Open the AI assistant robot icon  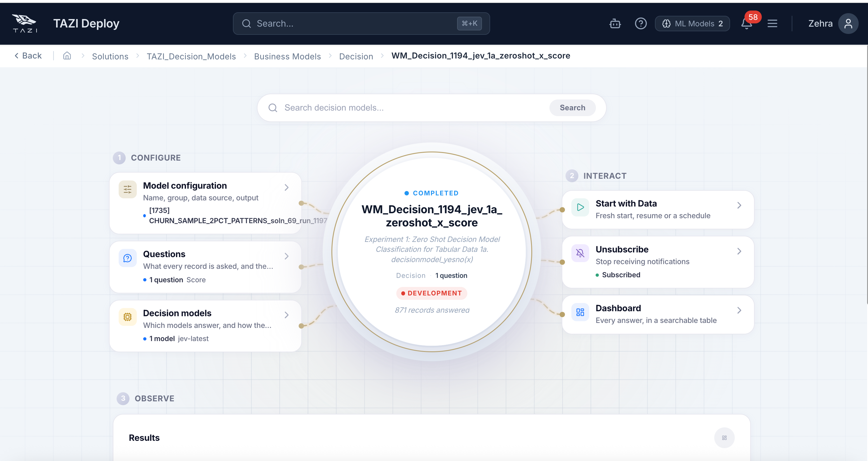[615, 24]
